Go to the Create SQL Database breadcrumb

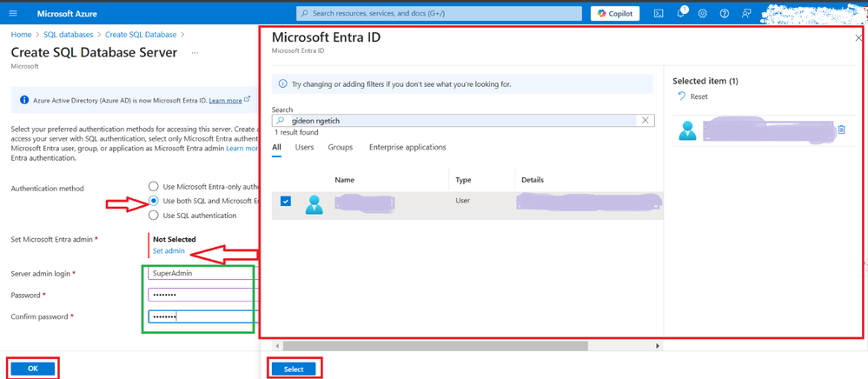coord(141,35)
